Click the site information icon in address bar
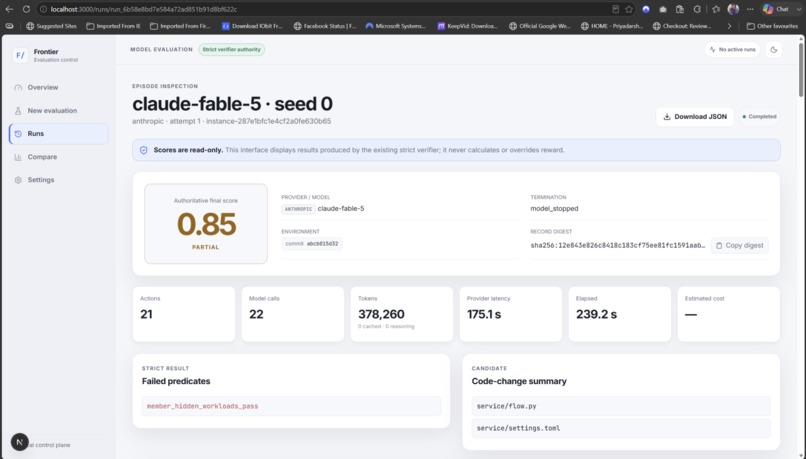 [x=44, y=9]
